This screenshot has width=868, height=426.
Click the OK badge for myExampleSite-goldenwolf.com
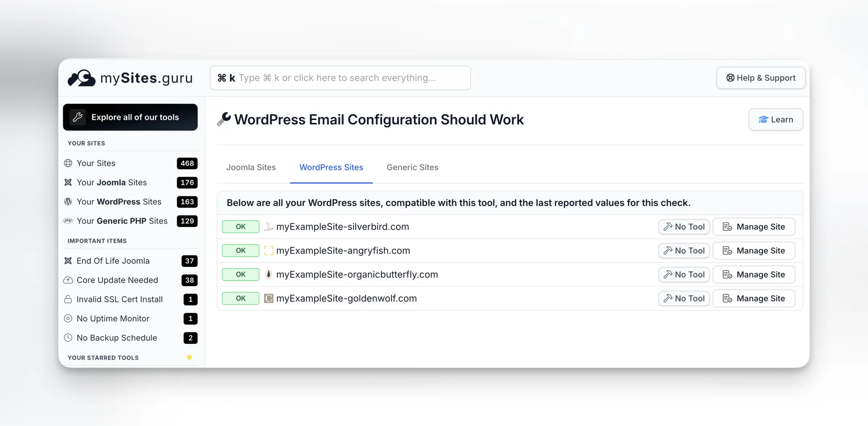coord(240,298)
